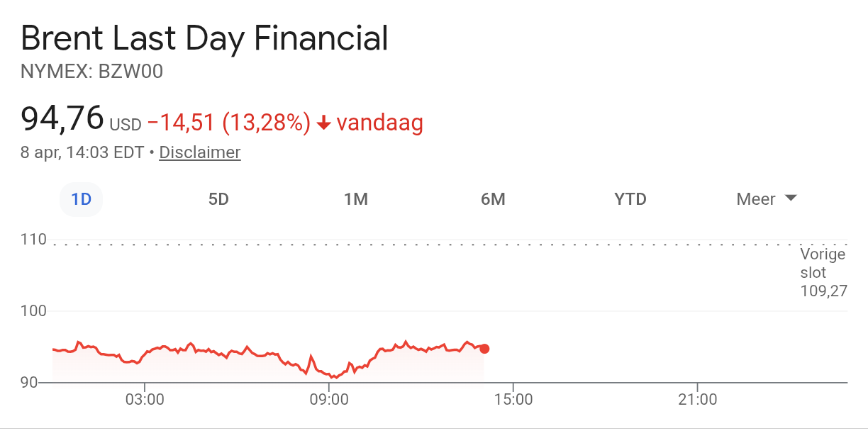Screen dimensions: 868x443
Task: Open the 6M chart view
Action: pos(493,199)
